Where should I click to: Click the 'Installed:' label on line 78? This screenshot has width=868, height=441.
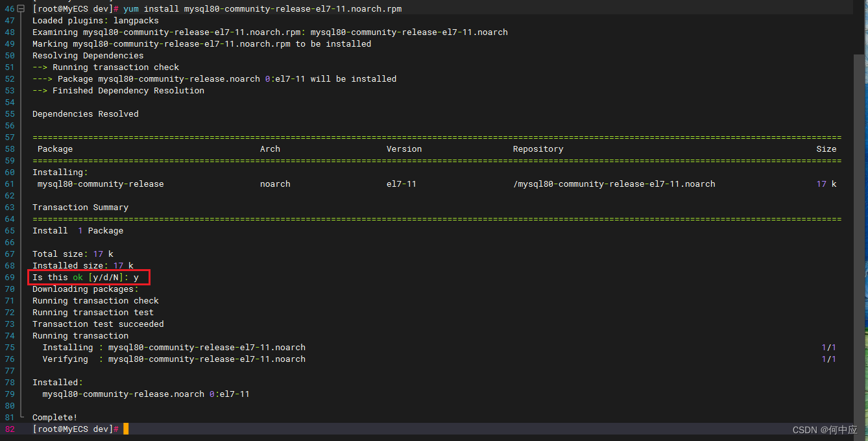58,383
